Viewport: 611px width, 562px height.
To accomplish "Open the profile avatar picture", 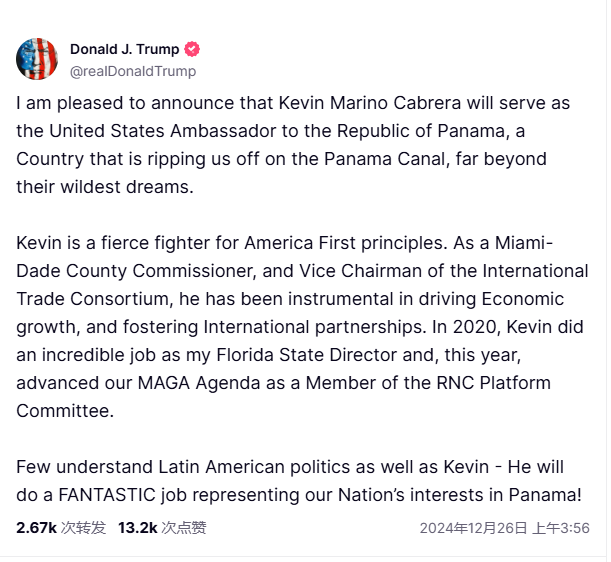I will [37, 59].
